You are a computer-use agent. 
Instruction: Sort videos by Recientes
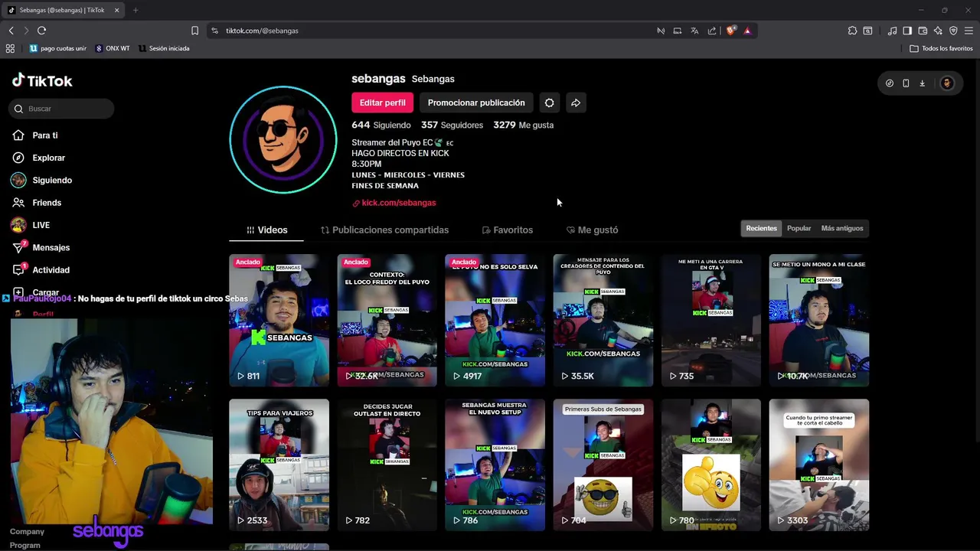coord(761,228)
